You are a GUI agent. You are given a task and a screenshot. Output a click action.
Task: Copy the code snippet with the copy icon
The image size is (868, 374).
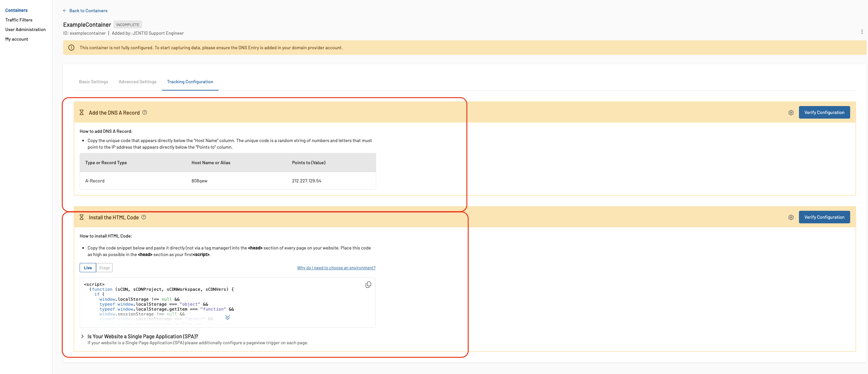pos(368,285)
